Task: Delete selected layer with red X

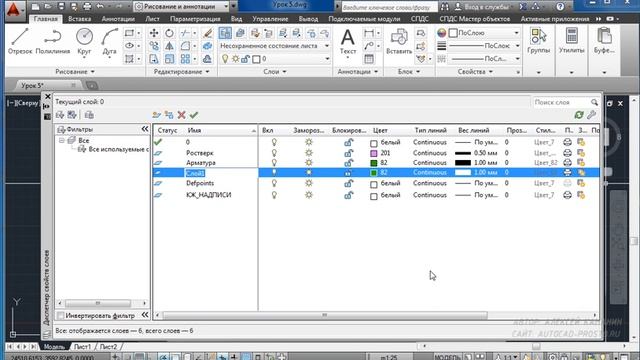Action: (182, 115)
